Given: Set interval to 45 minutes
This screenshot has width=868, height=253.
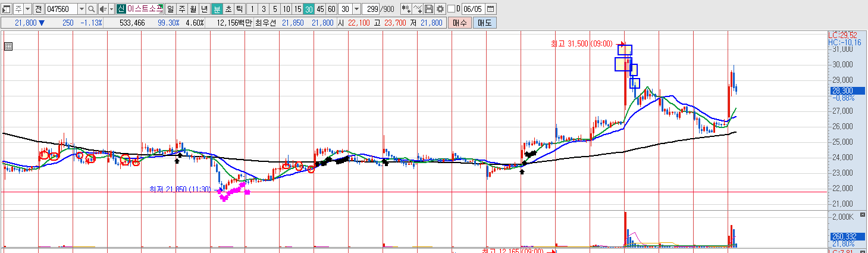Looking at the screenshot, I should (320, 9).
